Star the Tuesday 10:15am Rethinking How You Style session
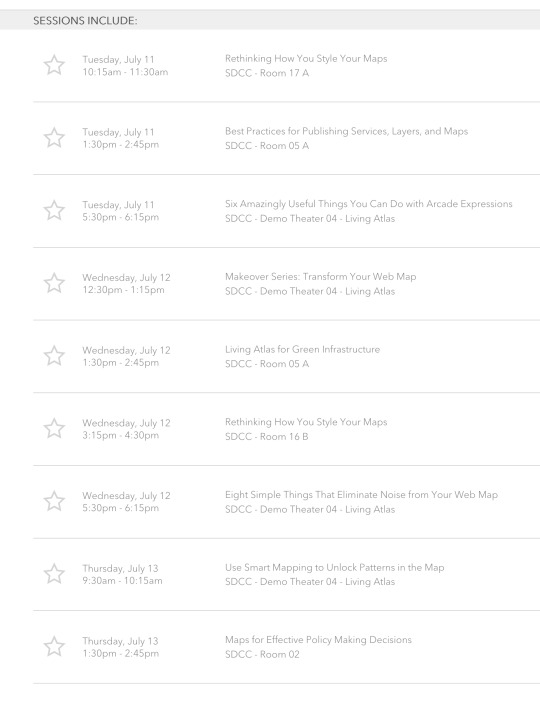The image size is (540, 705). [54, 65]
